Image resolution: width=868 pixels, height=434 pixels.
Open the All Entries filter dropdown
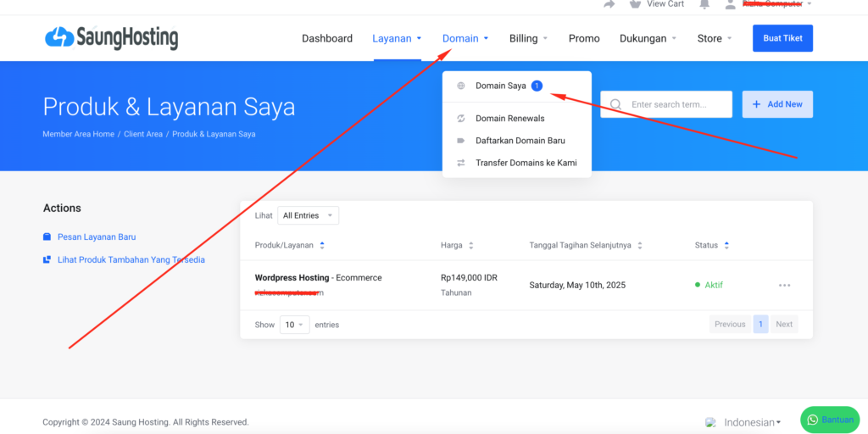pyautogui.click(x=308, y=215)
